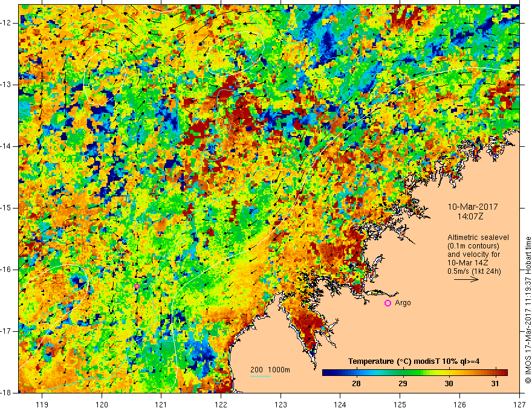Click latitude label -15 on left axis

coord(7,208)
